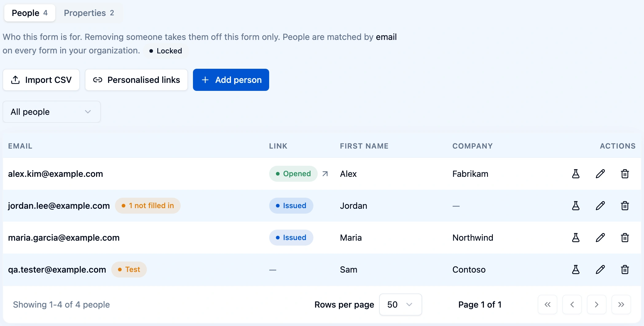This screenshot has height=326, width=644.
Task: Click the Opened status badge for Alex
Action: click(293, 174)
